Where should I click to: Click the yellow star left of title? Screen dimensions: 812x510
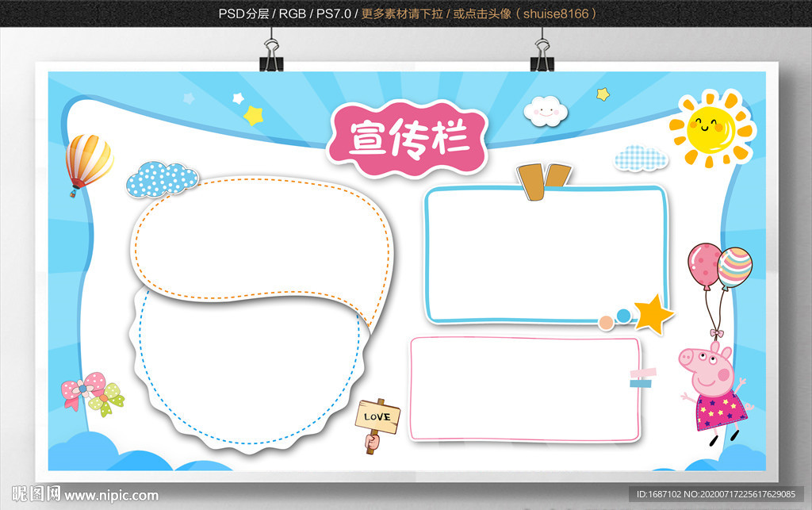pyautogui.click(x=253, y=116)
